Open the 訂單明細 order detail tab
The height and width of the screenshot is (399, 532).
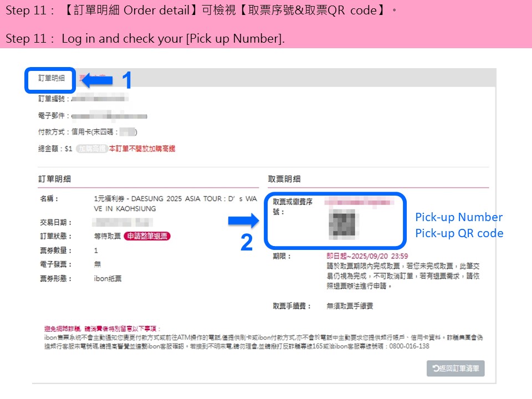tap(51, 78)
